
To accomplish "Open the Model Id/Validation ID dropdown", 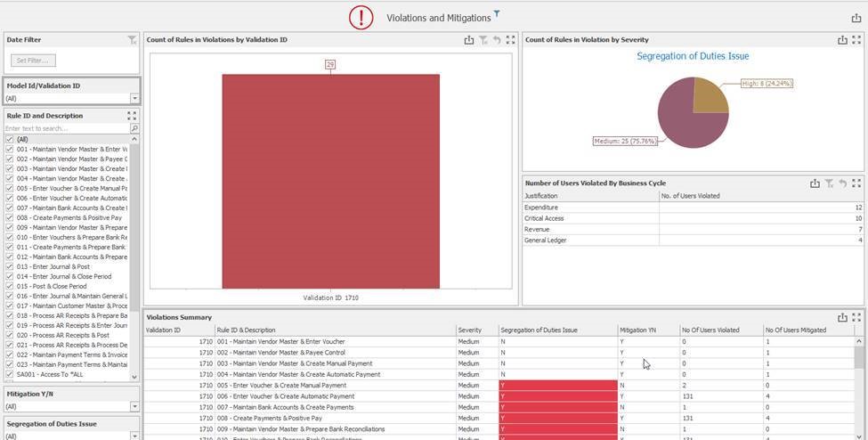I will (134, 99).
